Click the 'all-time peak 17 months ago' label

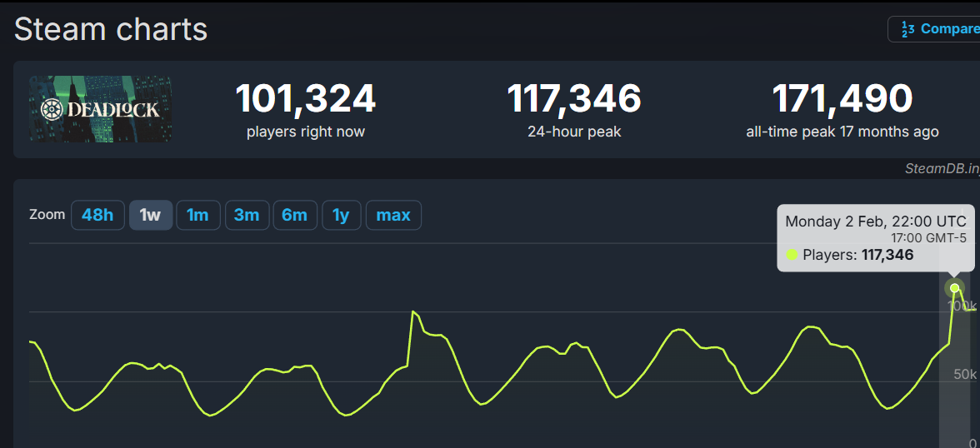tap(842, 132)
